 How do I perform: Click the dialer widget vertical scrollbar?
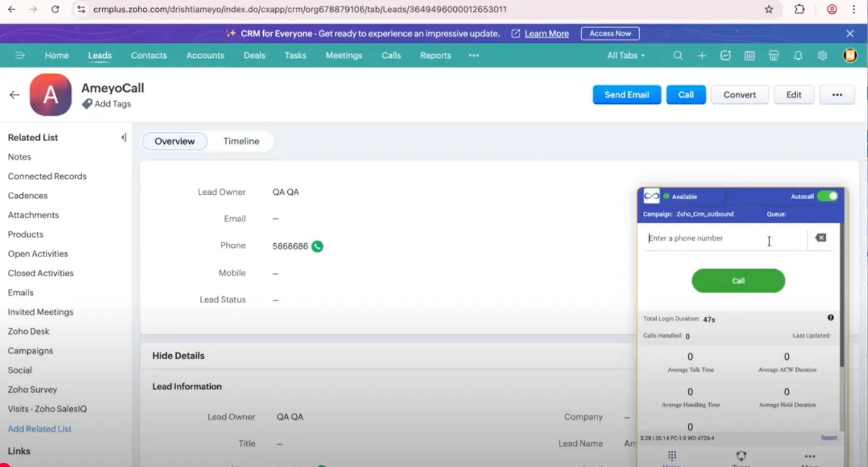(843, 296)
